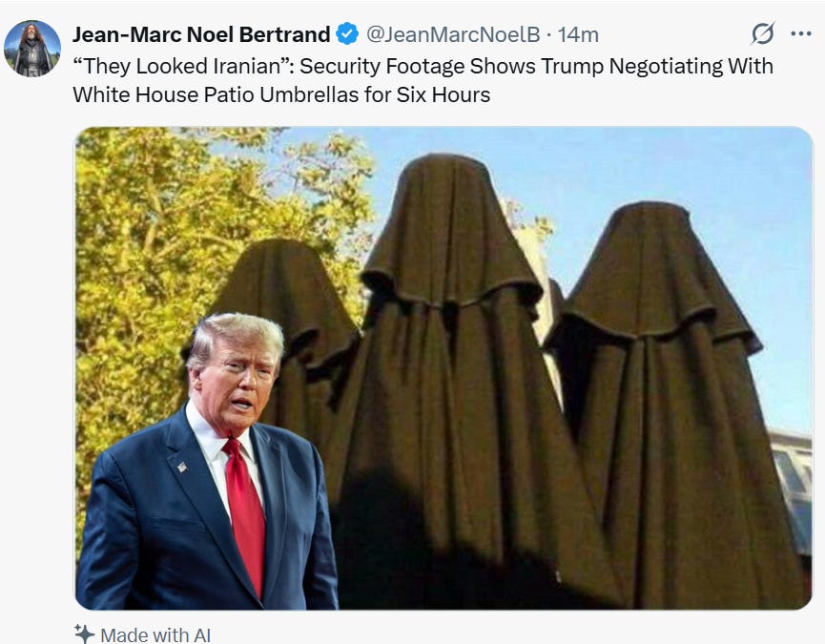825x644 pixels.
Task: Open the Made with AI label
Action: click(x=155, y=635)
